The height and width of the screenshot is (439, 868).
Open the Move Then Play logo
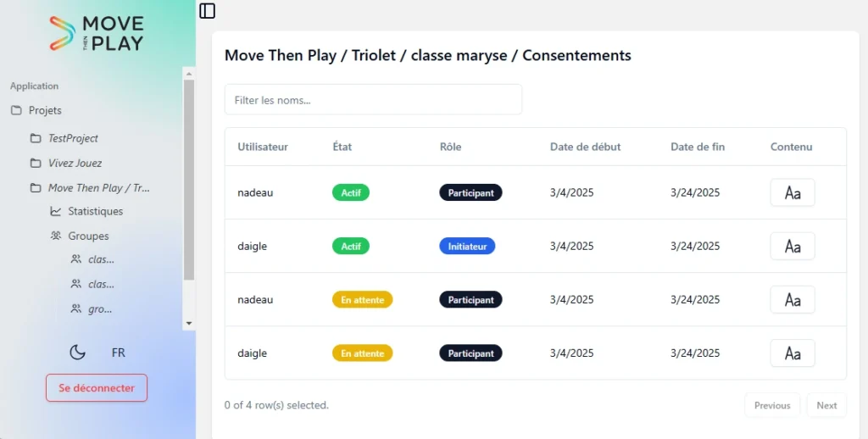(x=97, y=33)
